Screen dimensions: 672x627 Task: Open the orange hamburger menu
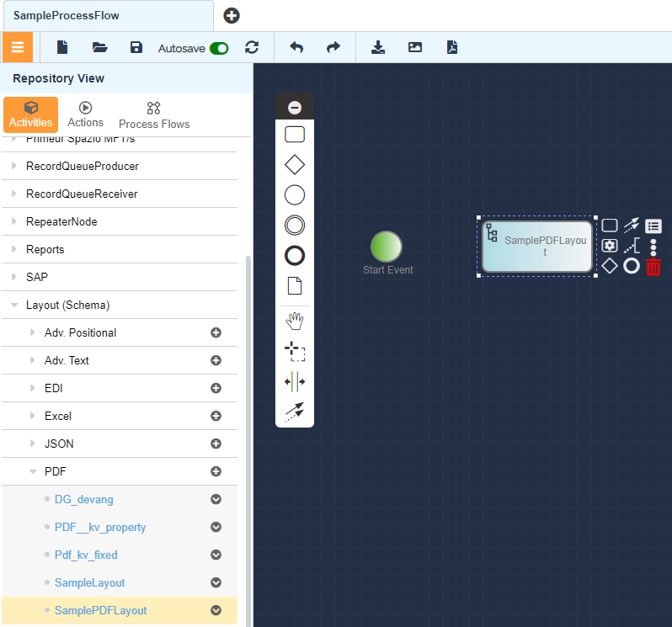(18, 47)
